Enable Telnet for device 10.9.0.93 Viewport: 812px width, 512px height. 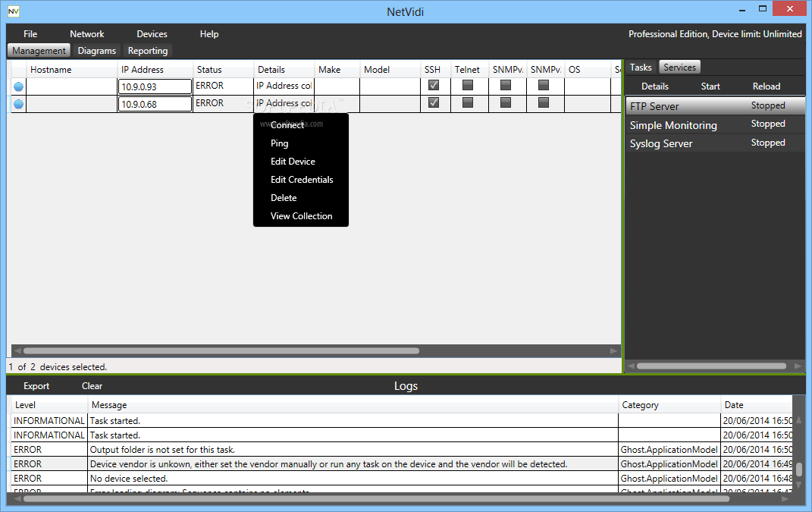[468, 85]
